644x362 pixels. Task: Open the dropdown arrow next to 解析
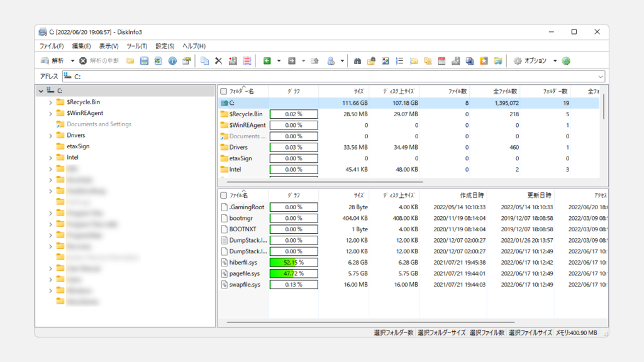click(x=72, y=61)
